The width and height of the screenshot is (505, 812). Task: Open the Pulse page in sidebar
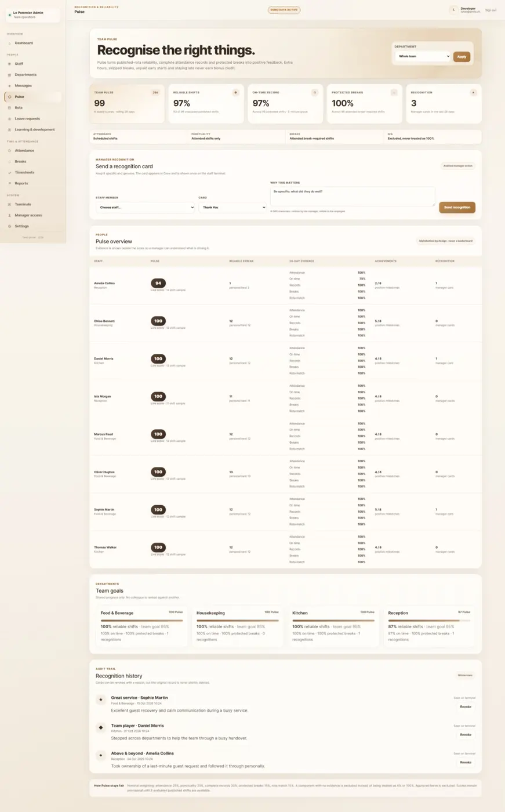pyautogui.click(x=32, y=97)
